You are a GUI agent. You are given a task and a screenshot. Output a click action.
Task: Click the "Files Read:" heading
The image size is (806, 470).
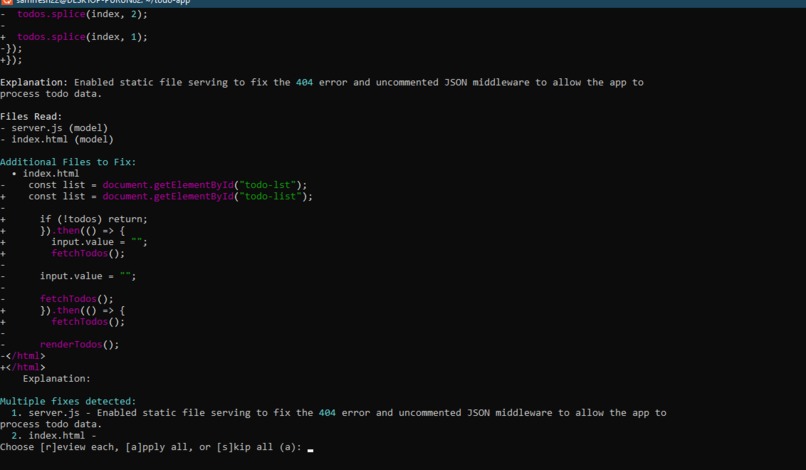[x=31, y=117]
